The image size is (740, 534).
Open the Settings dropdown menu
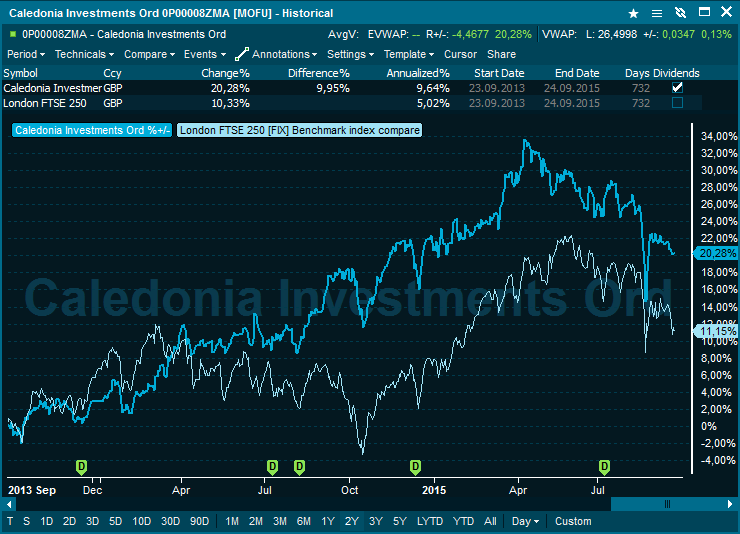(x=350, y=54)
